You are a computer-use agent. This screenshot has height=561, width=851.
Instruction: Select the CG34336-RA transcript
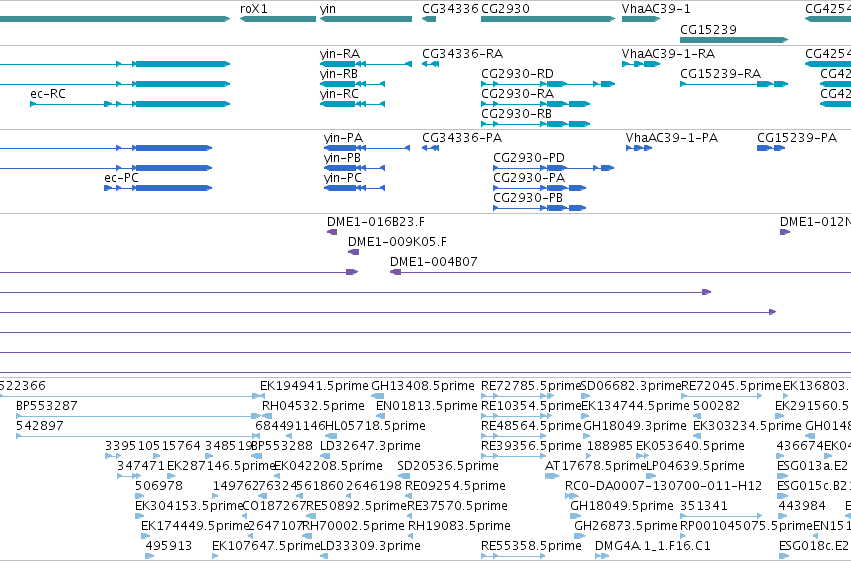430,64
